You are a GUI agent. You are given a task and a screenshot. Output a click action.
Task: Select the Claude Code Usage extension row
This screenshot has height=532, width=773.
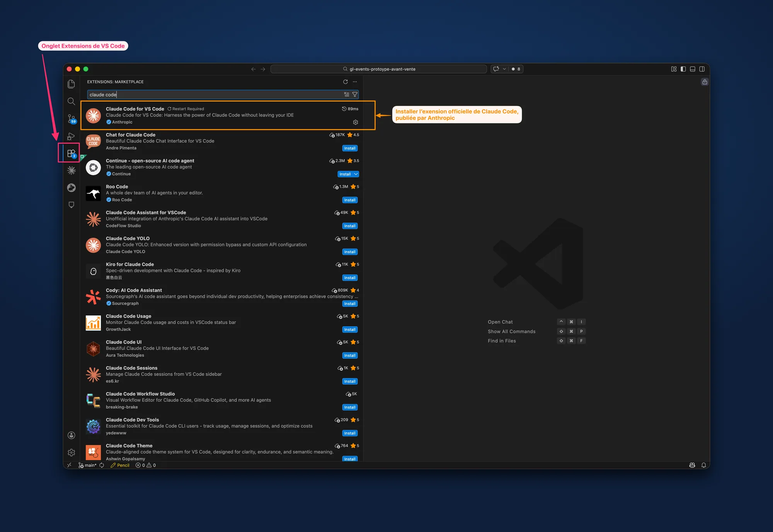coord(222,322)
